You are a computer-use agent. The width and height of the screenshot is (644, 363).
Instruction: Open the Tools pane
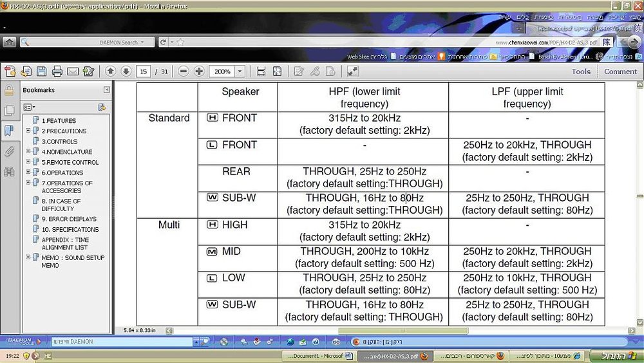coord(581,71)
